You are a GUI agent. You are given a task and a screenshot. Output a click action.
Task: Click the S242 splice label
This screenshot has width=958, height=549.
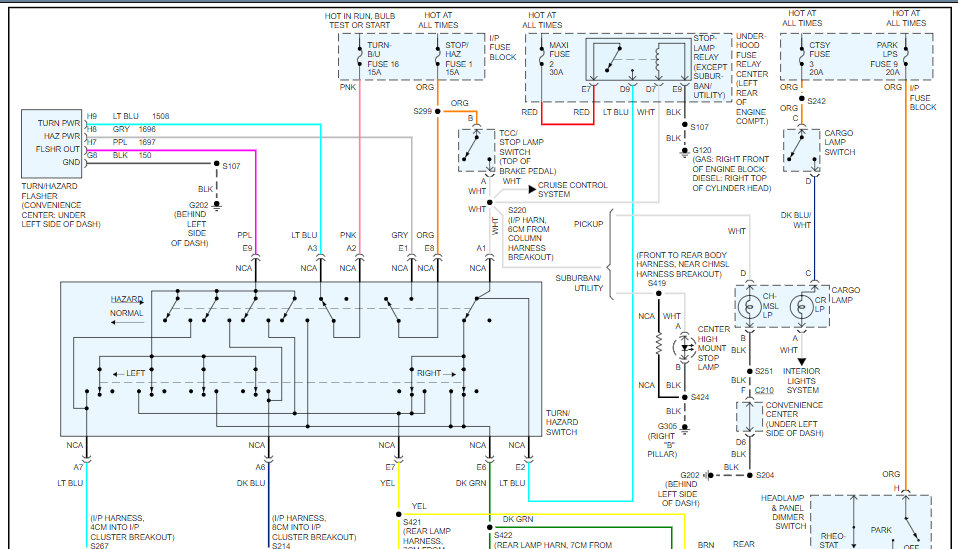click(x=816, y=101)
